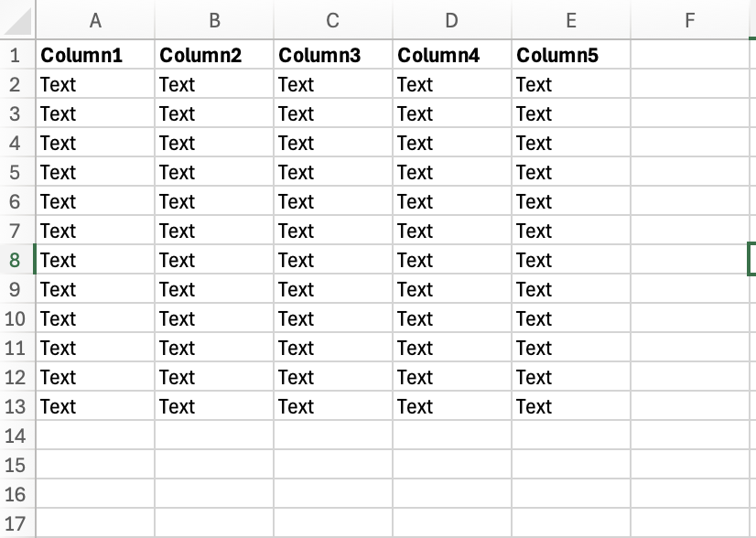Select column D header
The image size is (756, 538).
(452, 20)
